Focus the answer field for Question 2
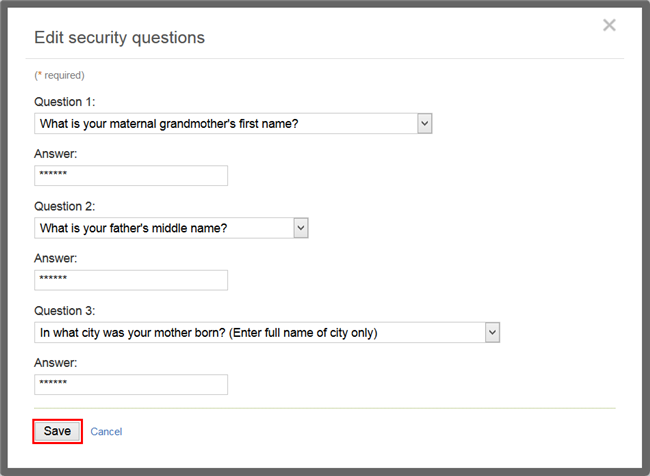Screen dimensions: 650x476 point(131,280)
